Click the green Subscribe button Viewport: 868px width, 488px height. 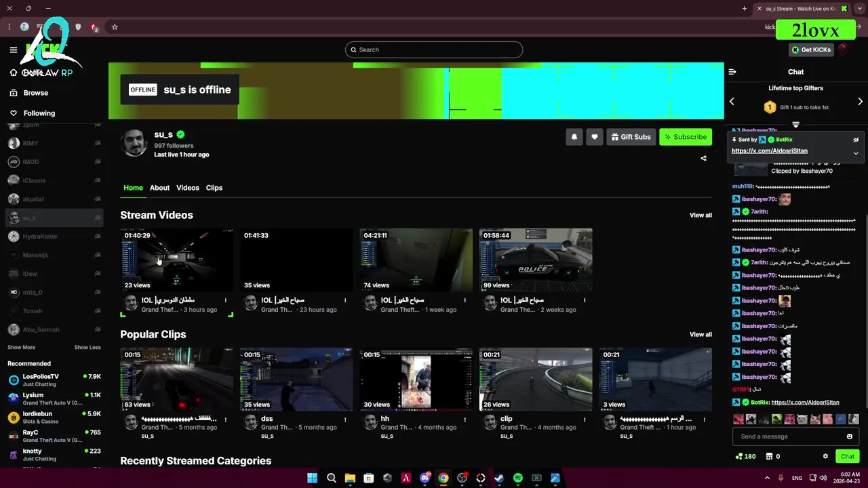click(686, 137)
